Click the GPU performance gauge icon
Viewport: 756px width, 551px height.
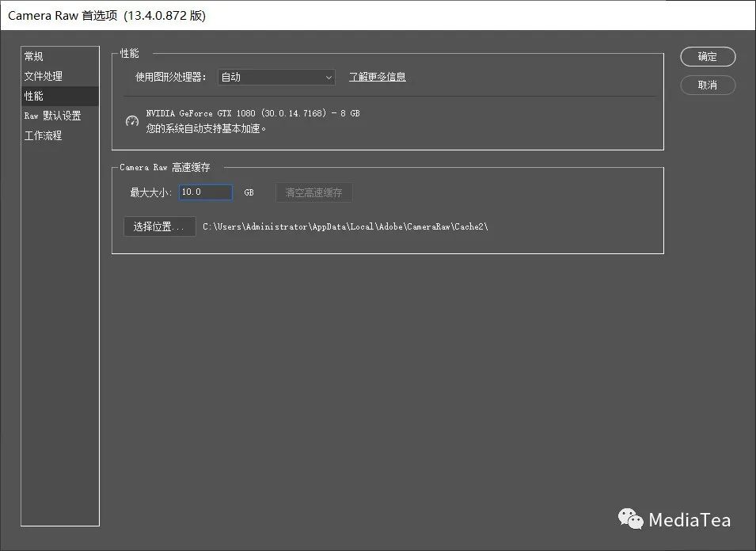pos(131,120)
